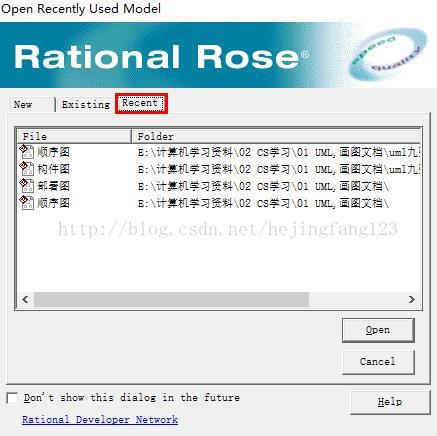Click the Cancel button

[378, 362]
